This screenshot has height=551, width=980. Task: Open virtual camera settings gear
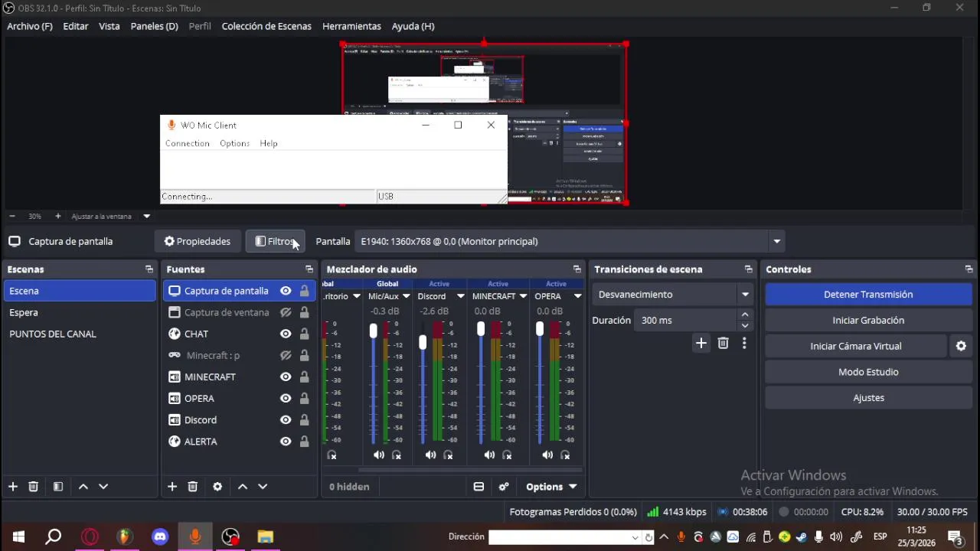[x=961, y=346]
